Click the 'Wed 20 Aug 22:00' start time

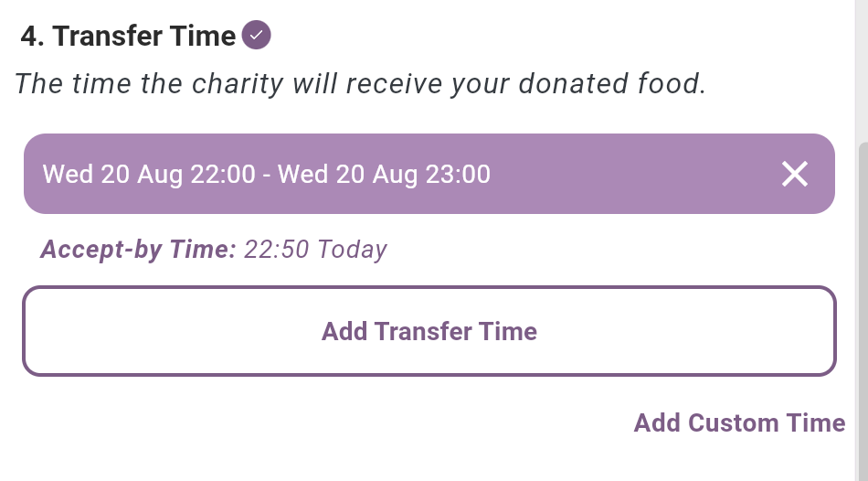click(x=149, y=174)
